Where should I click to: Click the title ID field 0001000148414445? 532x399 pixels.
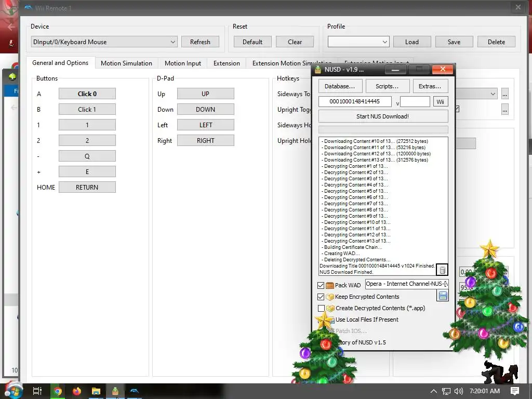coord(355,101)
